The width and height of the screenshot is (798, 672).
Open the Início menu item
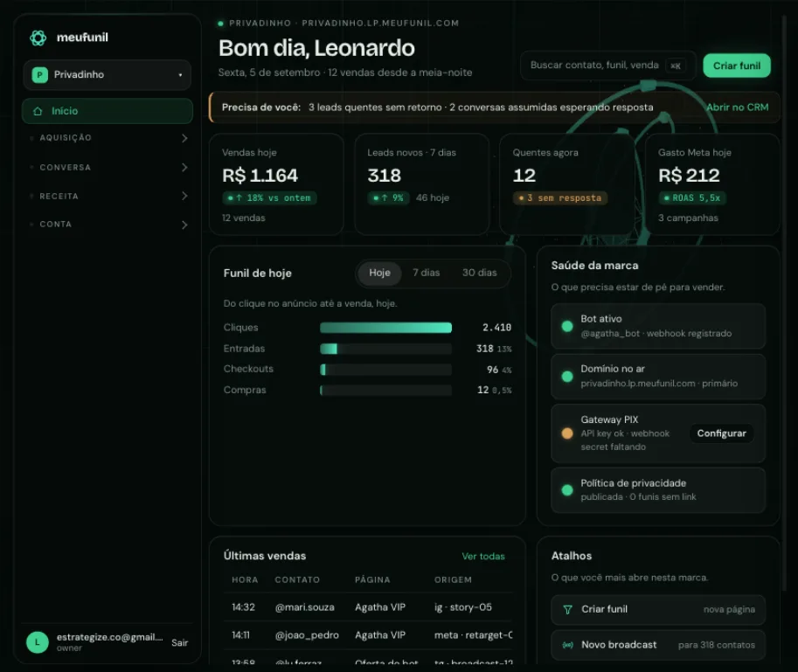[x=108, y=111]
